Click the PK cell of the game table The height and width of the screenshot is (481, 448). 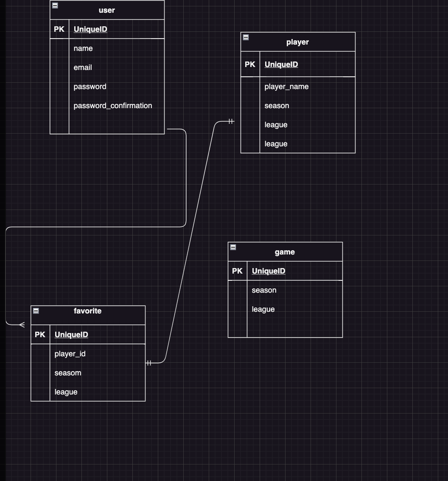coord(237,271)
